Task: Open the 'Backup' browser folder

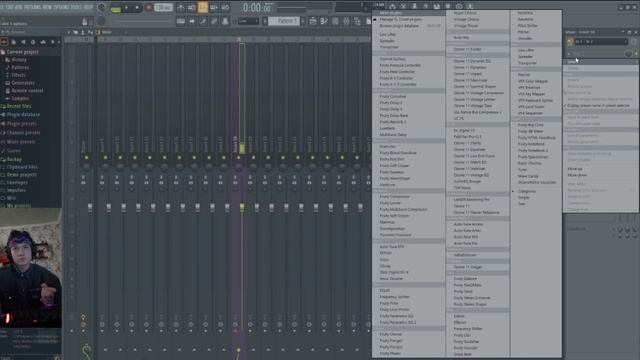Action: tap(14, 160)
